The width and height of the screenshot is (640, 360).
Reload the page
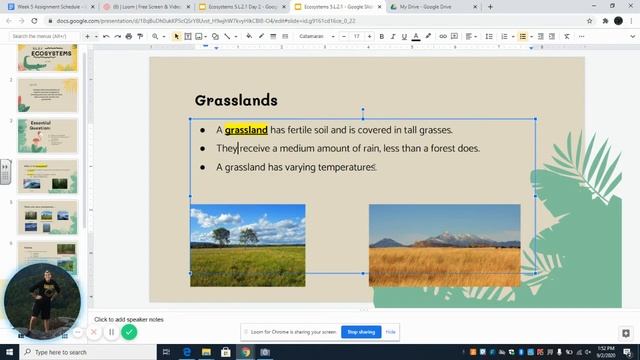[34, 21]
